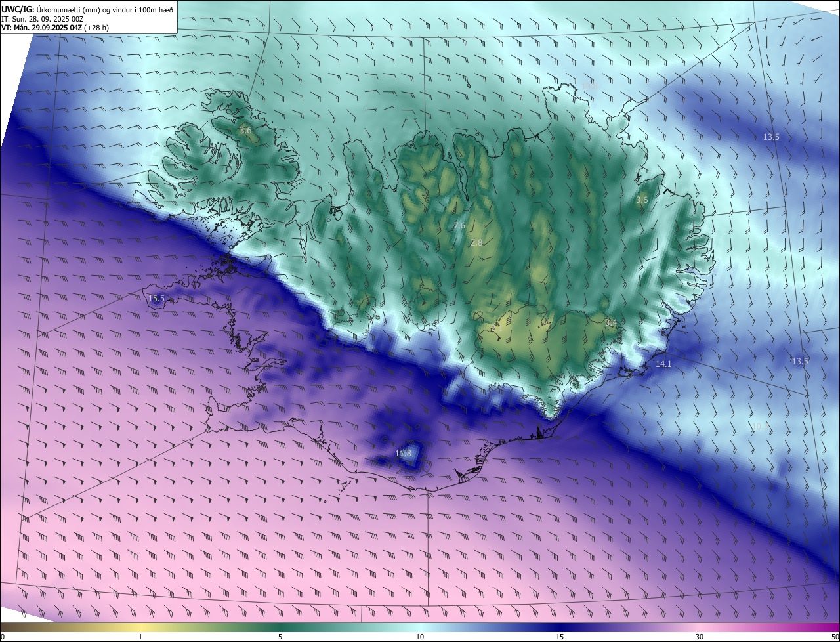Click the 14.1 value label on the map

(663, 364)
